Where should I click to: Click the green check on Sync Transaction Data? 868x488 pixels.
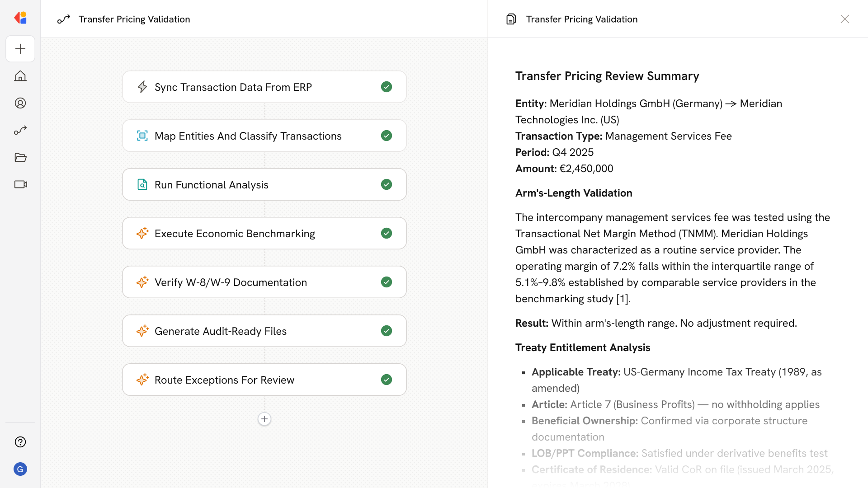click(386, 87)
